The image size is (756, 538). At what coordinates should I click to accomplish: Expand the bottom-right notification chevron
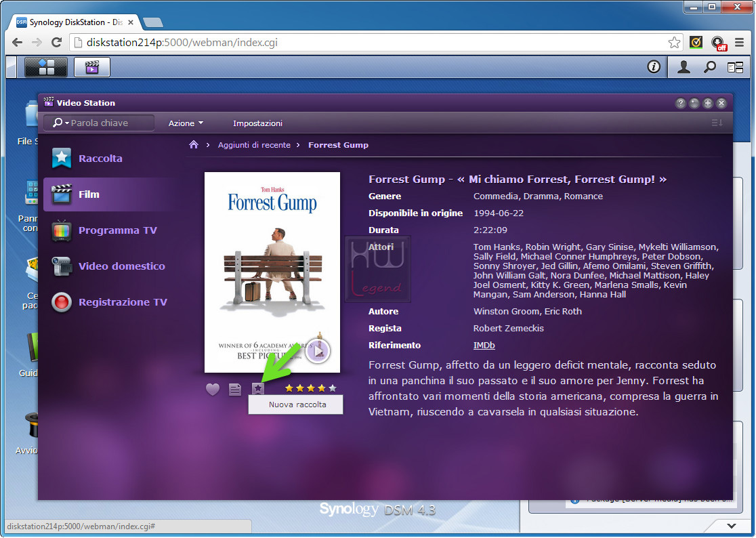tap(732, 526)
